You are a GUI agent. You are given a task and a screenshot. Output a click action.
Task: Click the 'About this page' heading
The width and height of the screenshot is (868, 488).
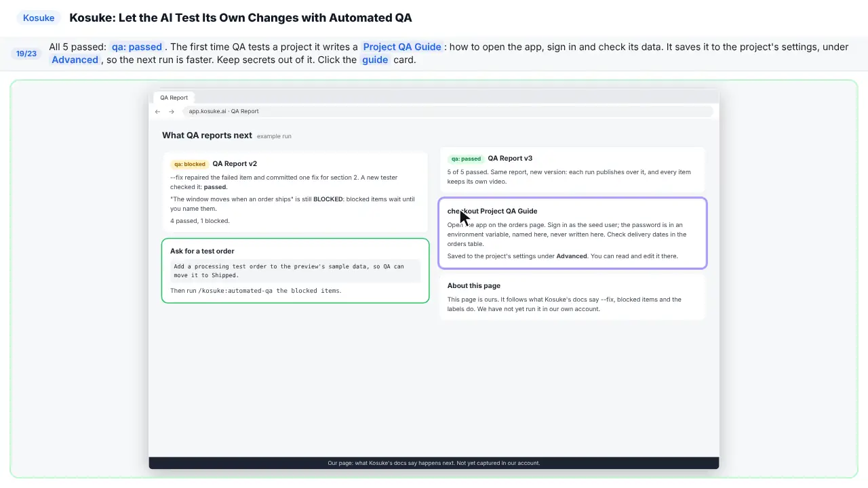tap(474, 286)
